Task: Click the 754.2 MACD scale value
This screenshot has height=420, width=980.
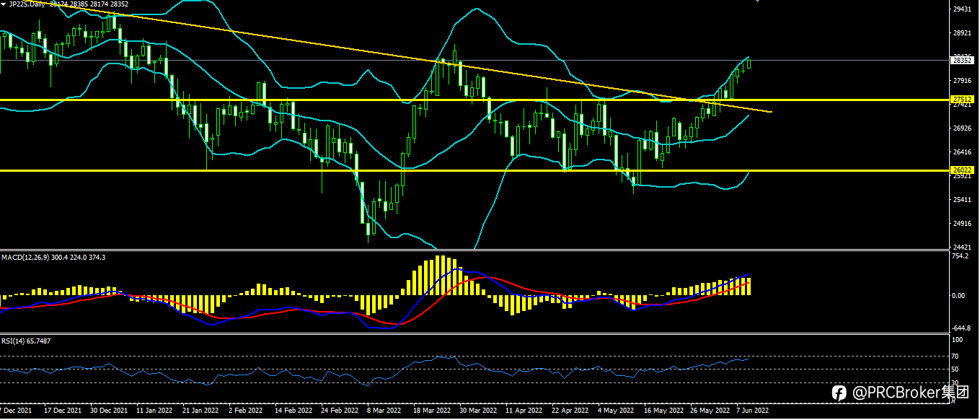Action: pyautogui.click(x=961, y=256)
